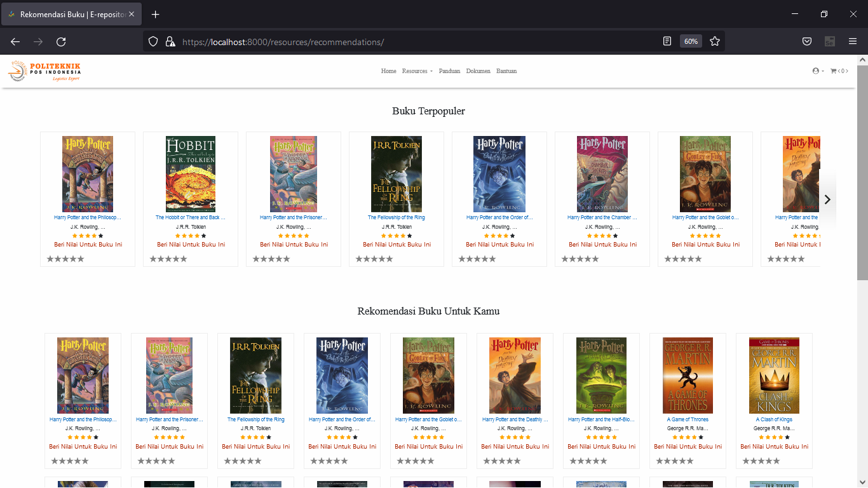This screenshot has height=488, width=868.
Task: Open 'The Hobbit or There and Back' title link
Action: pyautogui.click(x=191, y=217)
